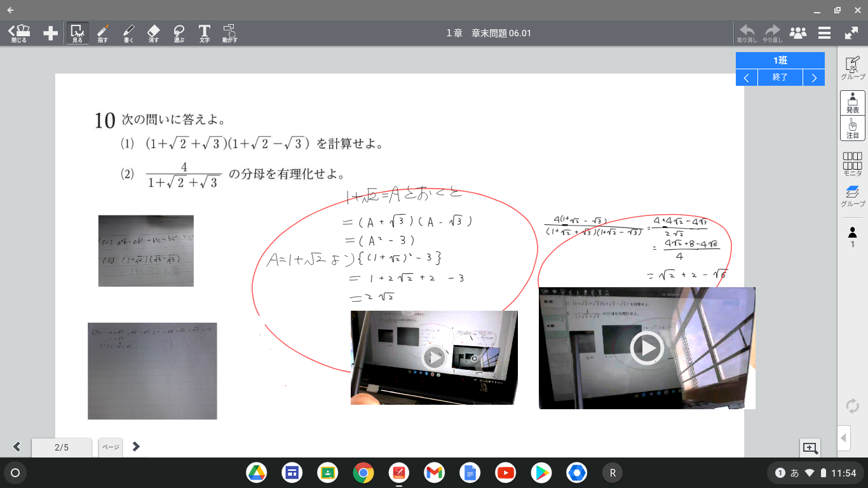Expand the collapsed right side panel arrow
Screen dimensions: 868x488
point(844,438)
